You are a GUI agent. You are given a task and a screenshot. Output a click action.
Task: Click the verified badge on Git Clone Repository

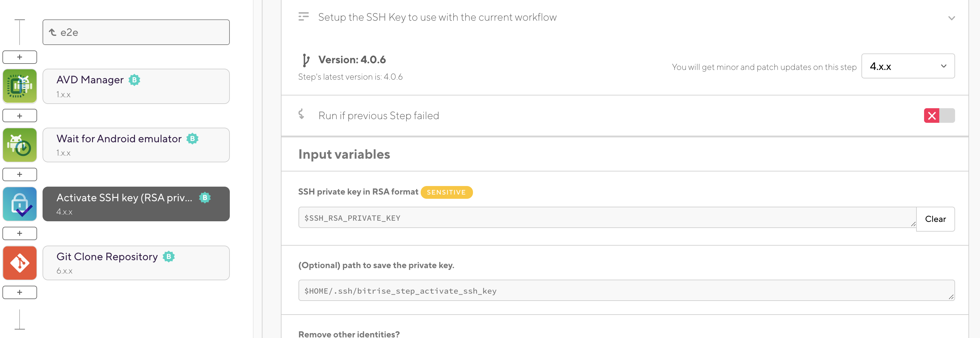[x=168, y=257]
